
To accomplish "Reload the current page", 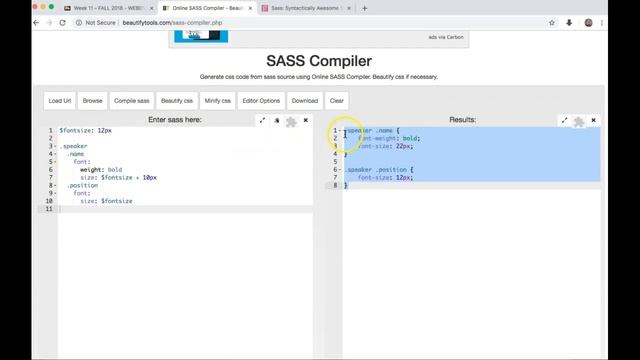I will tap(62, 23).
